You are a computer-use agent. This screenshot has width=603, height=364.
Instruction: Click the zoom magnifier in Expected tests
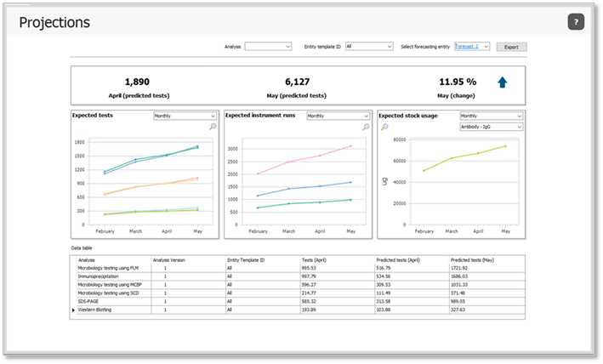pos(213,127)
